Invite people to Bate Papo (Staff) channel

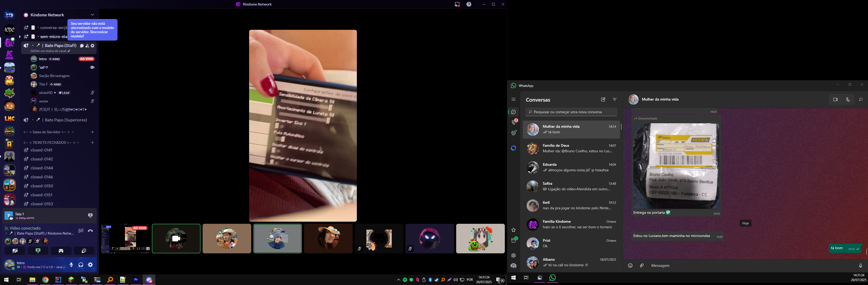pyautogui.click(x=87, y=46)
